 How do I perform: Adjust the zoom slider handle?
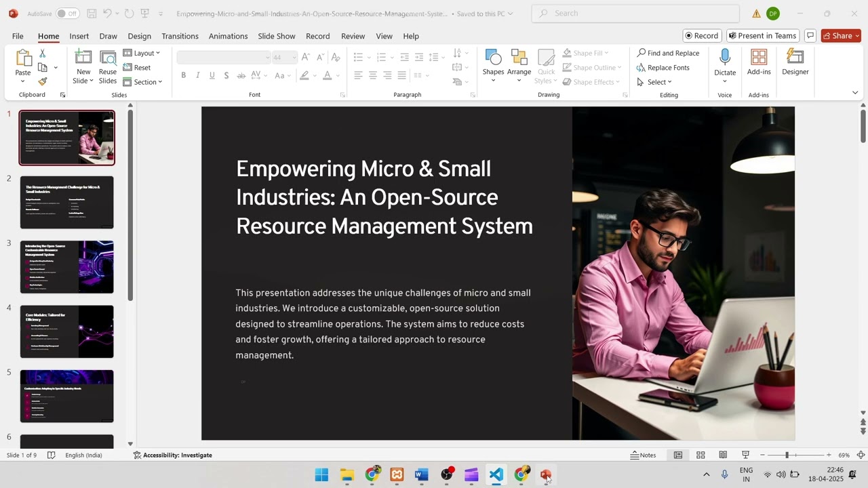(787, 455)
